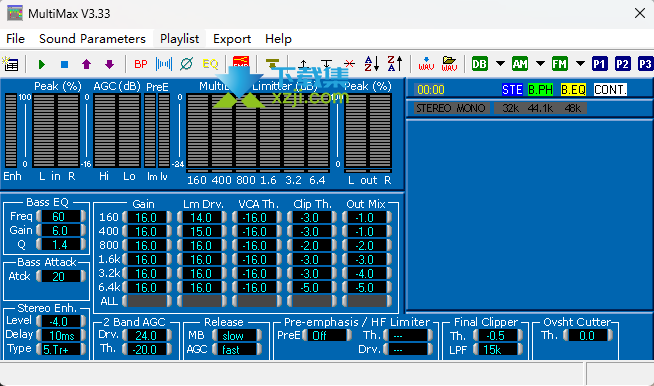654x386 pixels.
Task: Change the PreE 'Off' selector
Action: coord(327,336)
